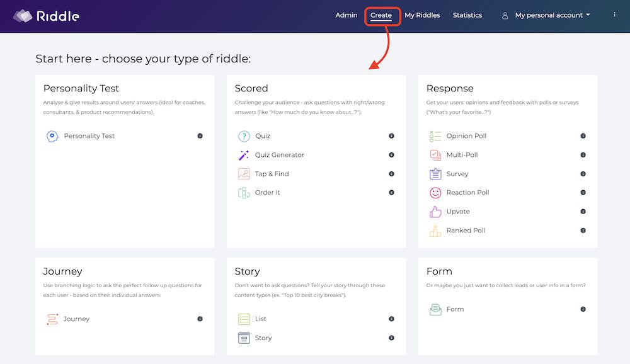
Task: Open info for Personality Test
Action: click(200, 136)
